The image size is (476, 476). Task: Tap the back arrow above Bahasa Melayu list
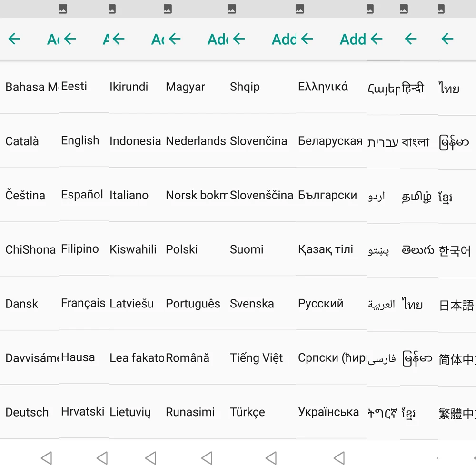point(14,39)
